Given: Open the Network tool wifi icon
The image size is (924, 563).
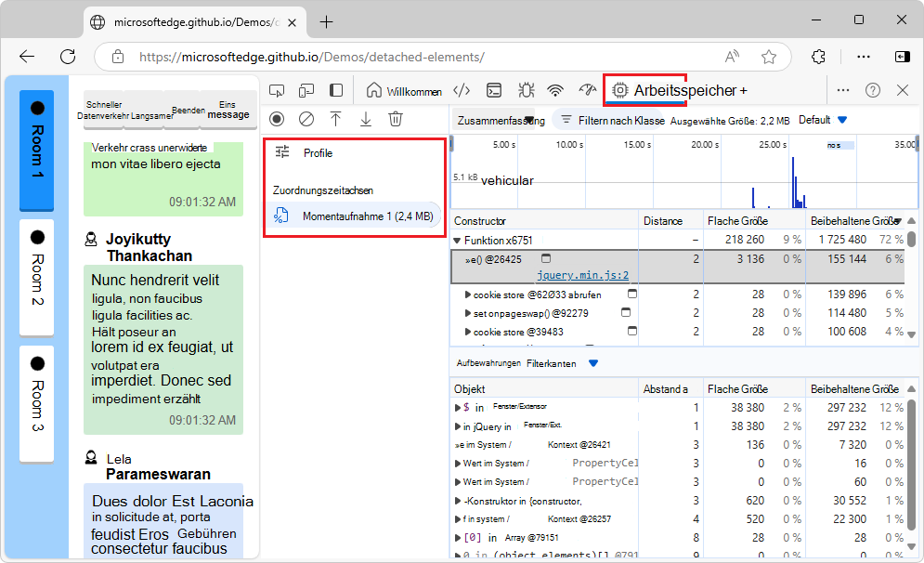Looking at the screenshot, I should tap(555, 90).
